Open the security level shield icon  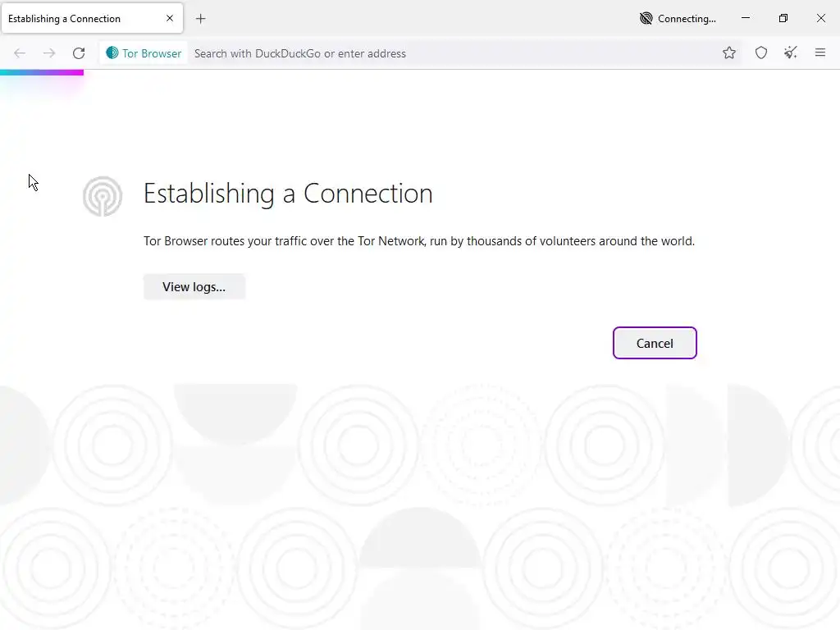761,52
